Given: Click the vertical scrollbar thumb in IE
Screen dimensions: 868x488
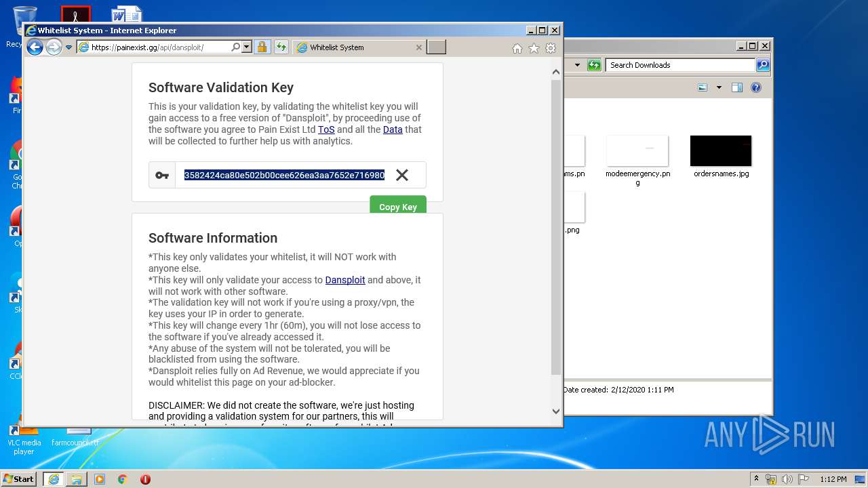Looking at the screenshot, I should 556,226.
